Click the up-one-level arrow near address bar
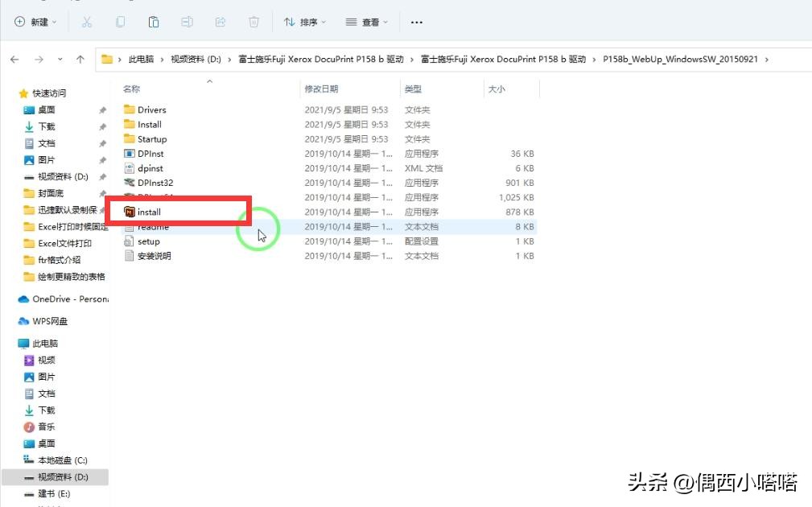This screenshot has width=812, height=507. 78,58
